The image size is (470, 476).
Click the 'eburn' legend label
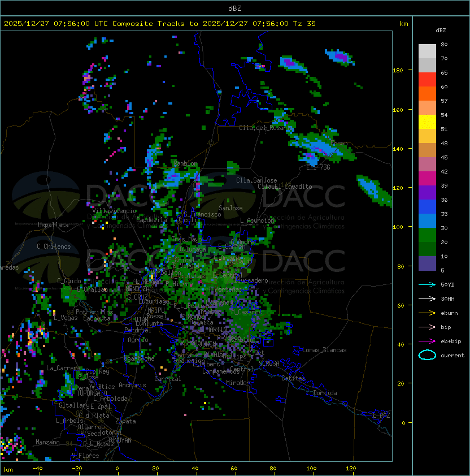tap(449, 313)
